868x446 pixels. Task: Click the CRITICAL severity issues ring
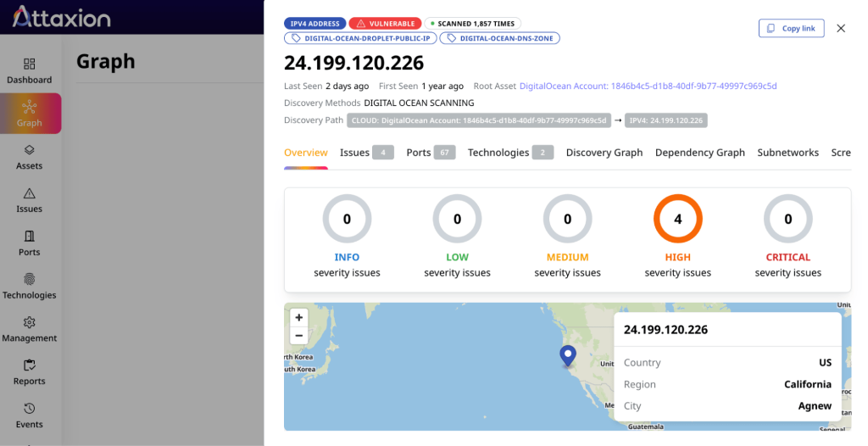(787, 219)
